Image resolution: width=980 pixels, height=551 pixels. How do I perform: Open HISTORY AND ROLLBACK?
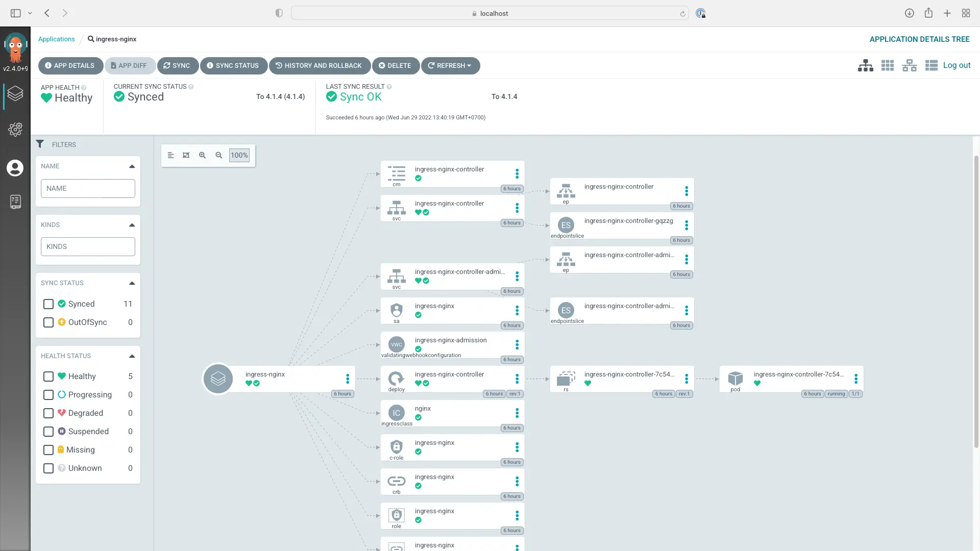click(320, 65)
